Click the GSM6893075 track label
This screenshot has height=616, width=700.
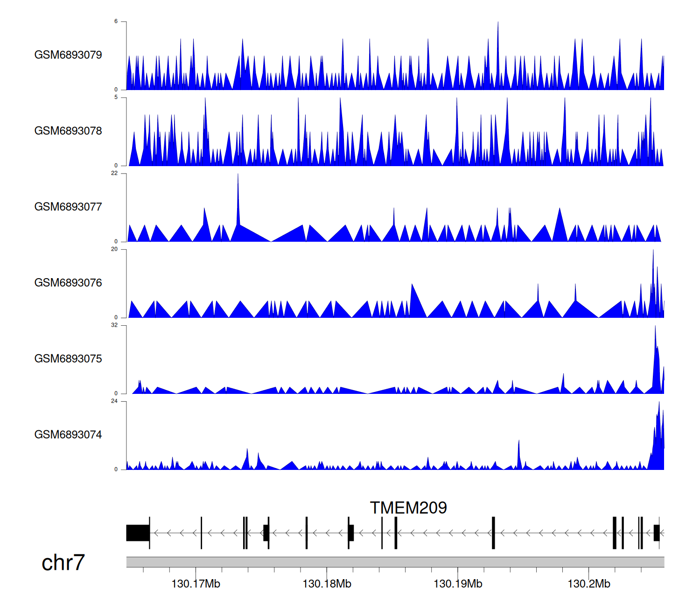point(68,359)
